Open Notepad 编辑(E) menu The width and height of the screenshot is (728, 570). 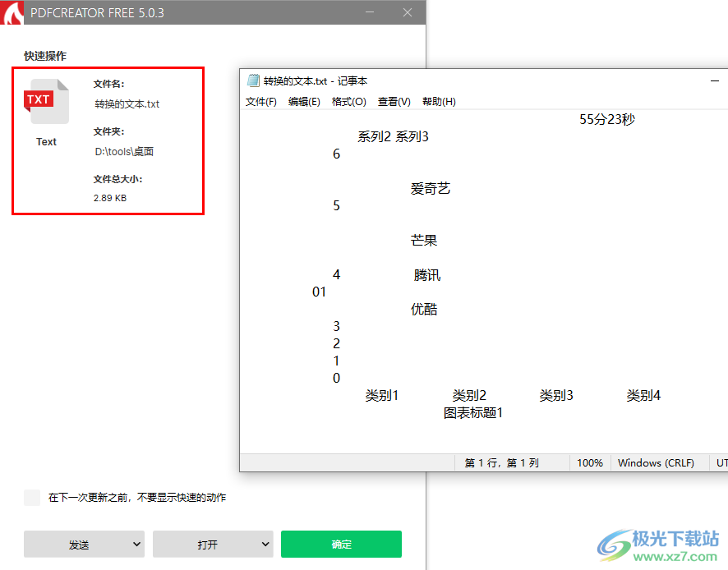(x=304, y=101)
